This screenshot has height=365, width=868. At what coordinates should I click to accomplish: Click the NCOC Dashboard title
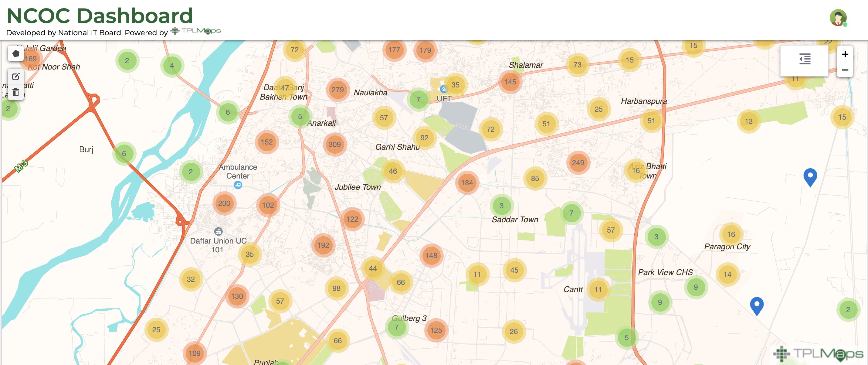click(100, 15)
